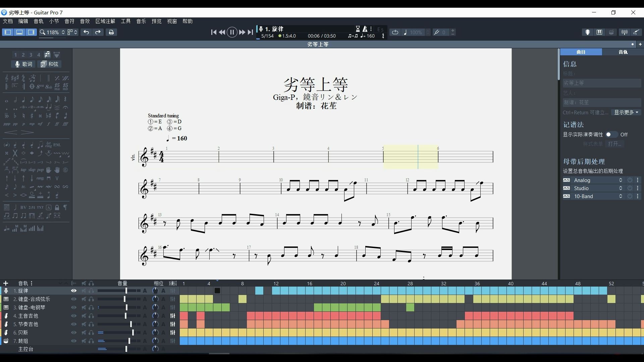Click the fast-forward next bar button
This screenshot has height=362, width=644.
242,32
